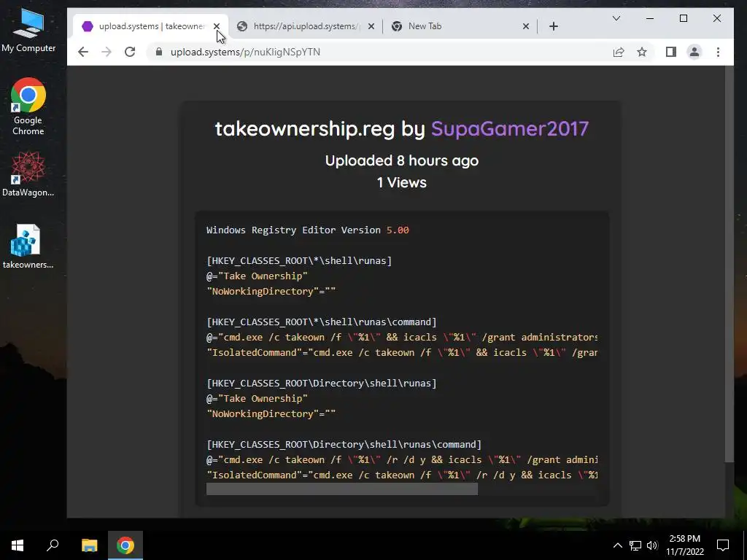This screenshot has width=747, height=560.
Task: Click '[HKEY_CLASSES_ROOT\*\shell\runas\command]' line
Action: (x=322, y=322)
